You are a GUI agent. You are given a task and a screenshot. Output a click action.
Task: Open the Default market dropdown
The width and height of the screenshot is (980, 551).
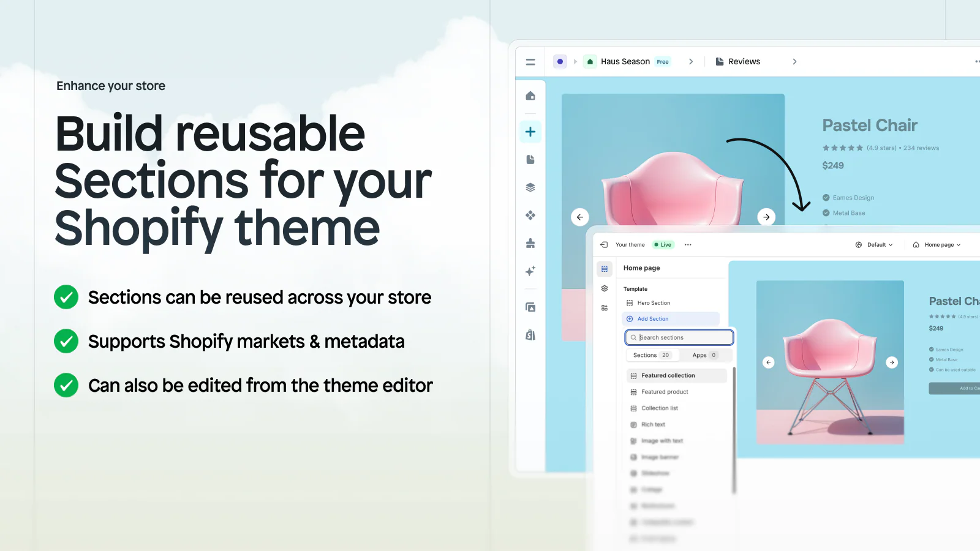pos(880,245)
